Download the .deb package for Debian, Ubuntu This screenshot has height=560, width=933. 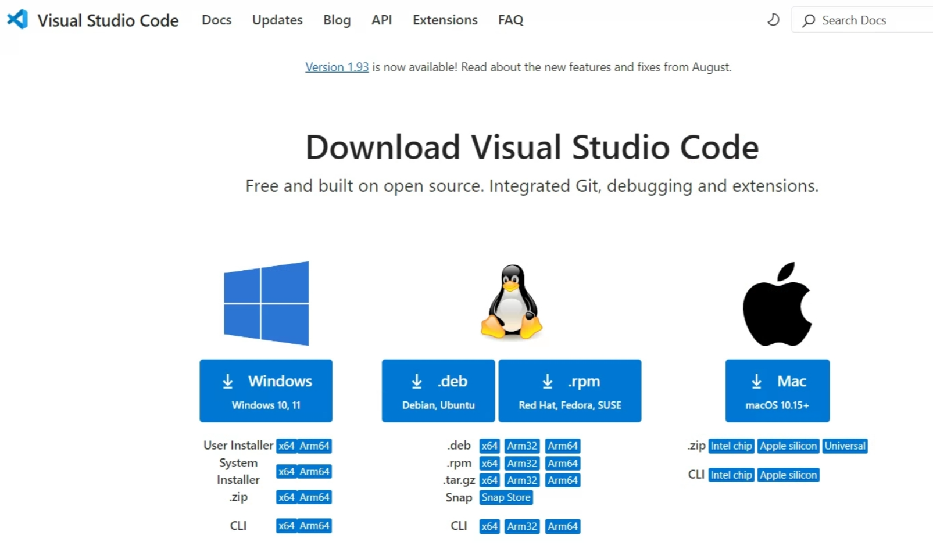(x=438, y=390)
